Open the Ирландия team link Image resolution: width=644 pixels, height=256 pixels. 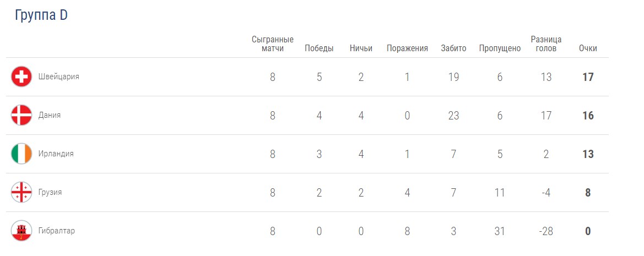[56, 154]
